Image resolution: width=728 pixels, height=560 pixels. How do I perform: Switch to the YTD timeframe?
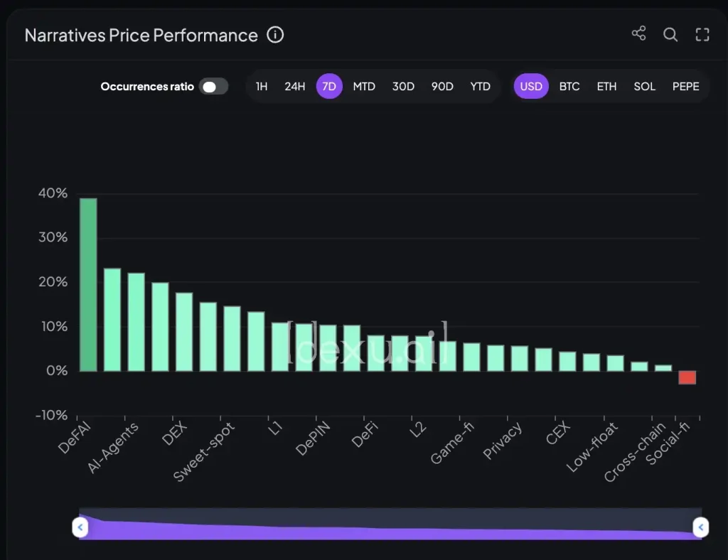(480, 87)
